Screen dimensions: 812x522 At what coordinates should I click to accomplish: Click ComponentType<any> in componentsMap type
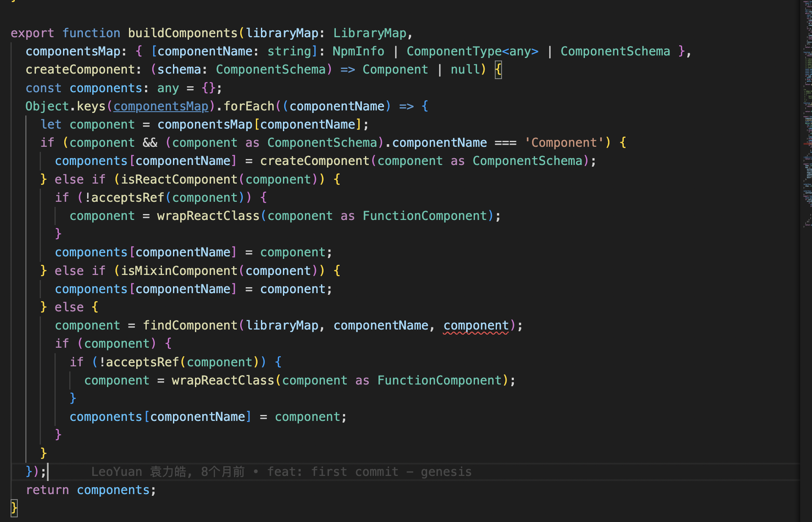(472, 51)
